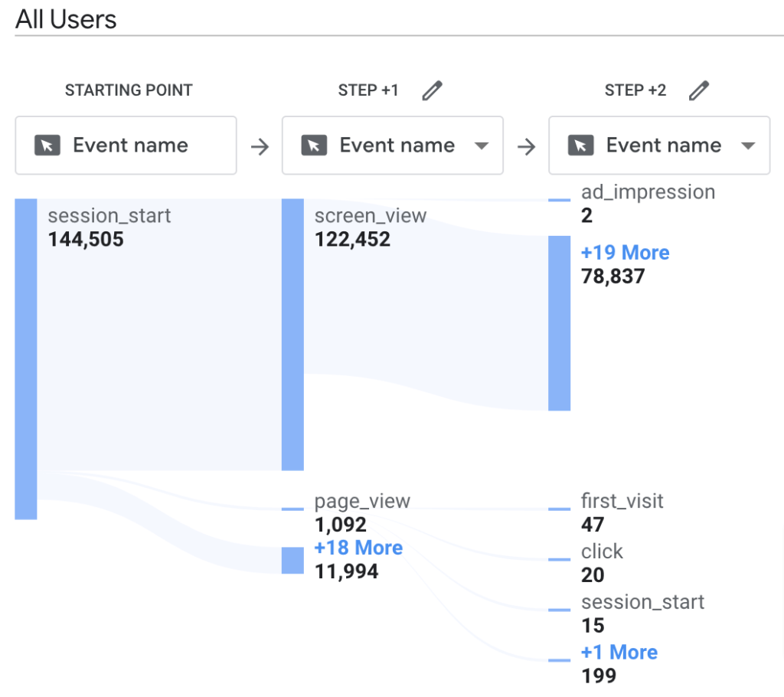Click the cursor icon in Step +1 Event name chip

pos(313,145)
